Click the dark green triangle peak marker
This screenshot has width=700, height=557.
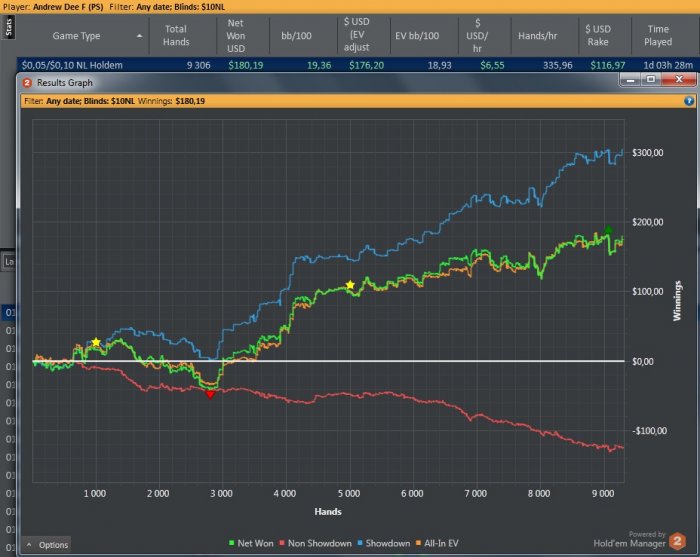point(607,231)
